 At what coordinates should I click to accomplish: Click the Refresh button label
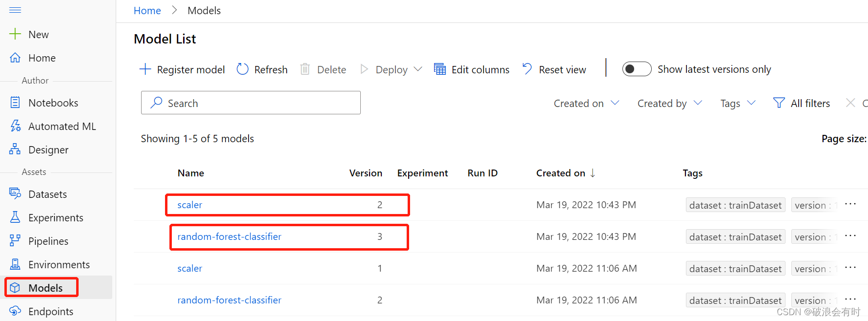click(x=271, y=70)
